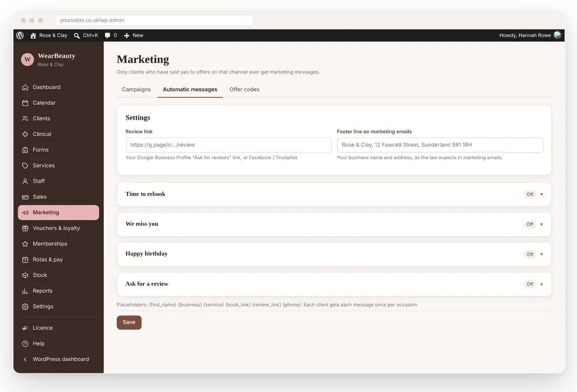
Task: Click the Rotas & pay menu label
Action: point(48,259)
